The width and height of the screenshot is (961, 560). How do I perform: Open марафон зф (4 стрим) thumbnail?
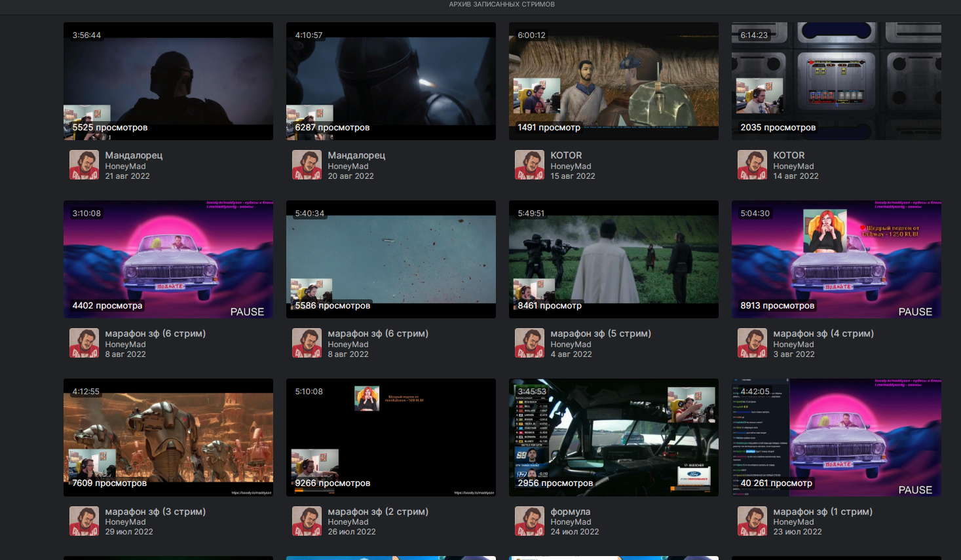pos(837,259)
